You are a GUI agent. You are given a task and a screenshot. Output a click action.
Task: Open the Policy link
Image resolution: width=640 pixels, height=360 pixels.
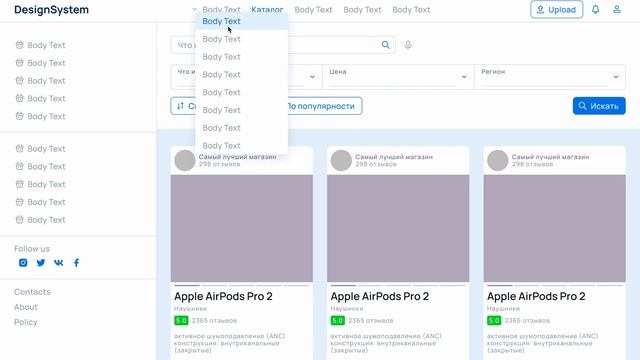pos(26,322)
